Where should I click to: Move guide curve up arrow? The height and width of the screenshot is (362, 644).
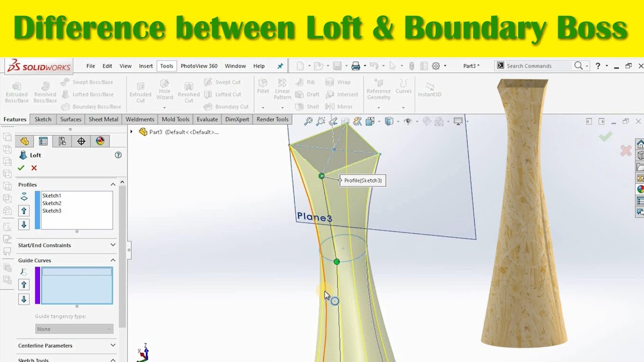tap(24, 285)
